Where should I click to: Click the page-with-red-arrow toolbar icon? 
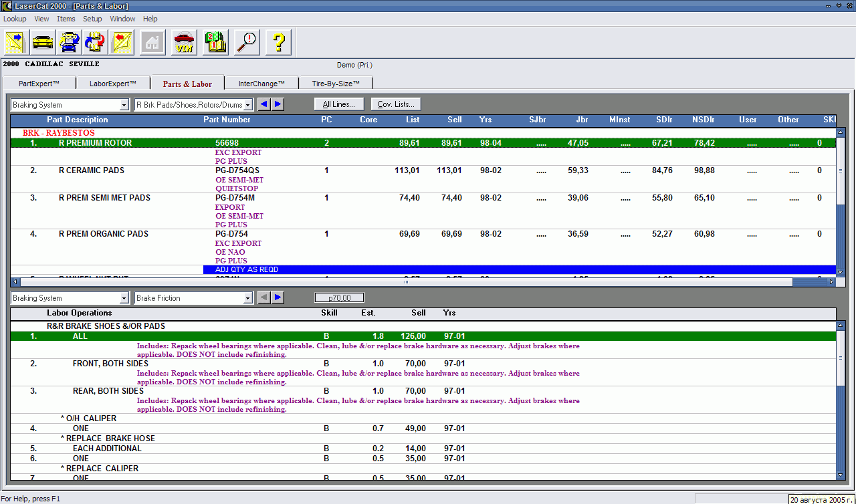pyautogui.click(x=122, y=42)
